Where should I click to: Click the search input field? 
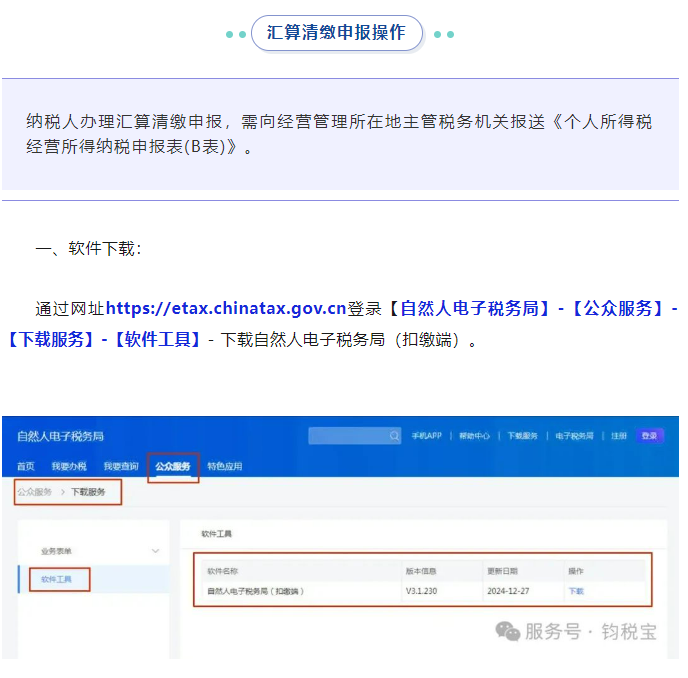[346, 436]
